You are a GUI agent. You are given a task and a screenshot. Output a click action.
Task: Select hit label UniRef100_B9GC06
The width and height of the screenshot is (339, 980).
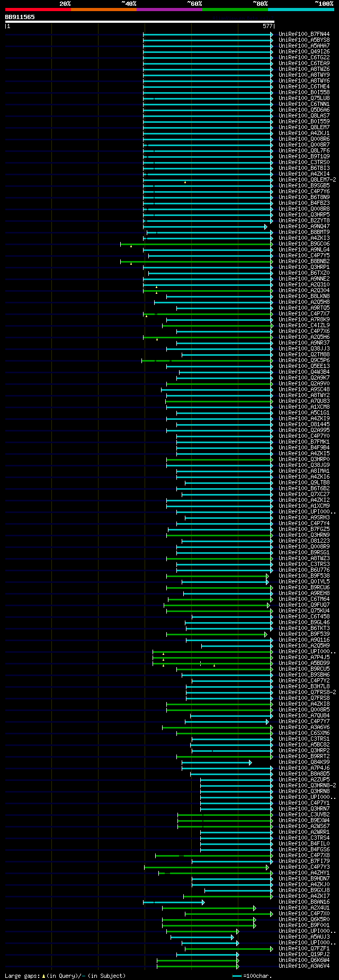coord(304,244)
